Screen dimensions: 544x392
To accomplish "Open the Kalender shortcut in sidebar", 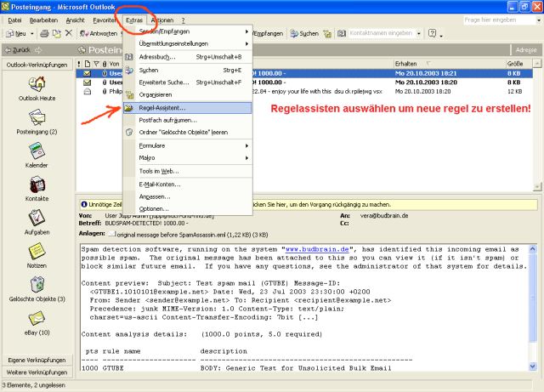I will click(x=37, y=148).
